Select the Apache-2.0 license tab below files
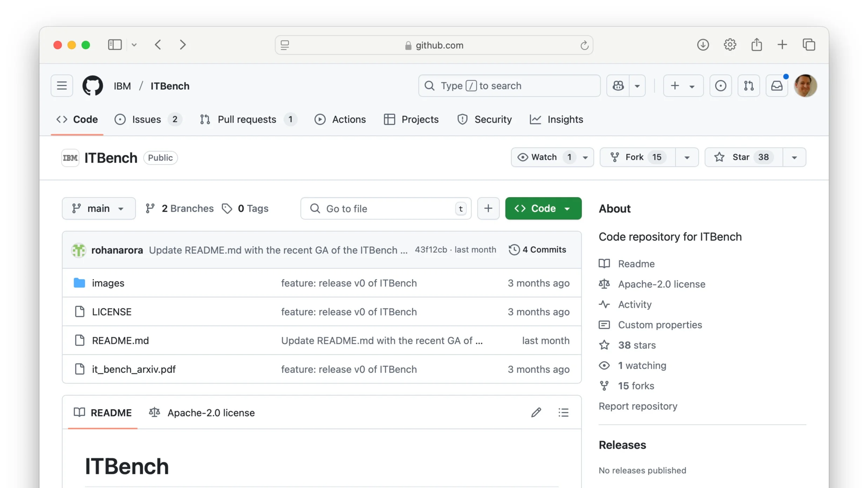This screenshot has height=488, width=868. coord(202,412)
